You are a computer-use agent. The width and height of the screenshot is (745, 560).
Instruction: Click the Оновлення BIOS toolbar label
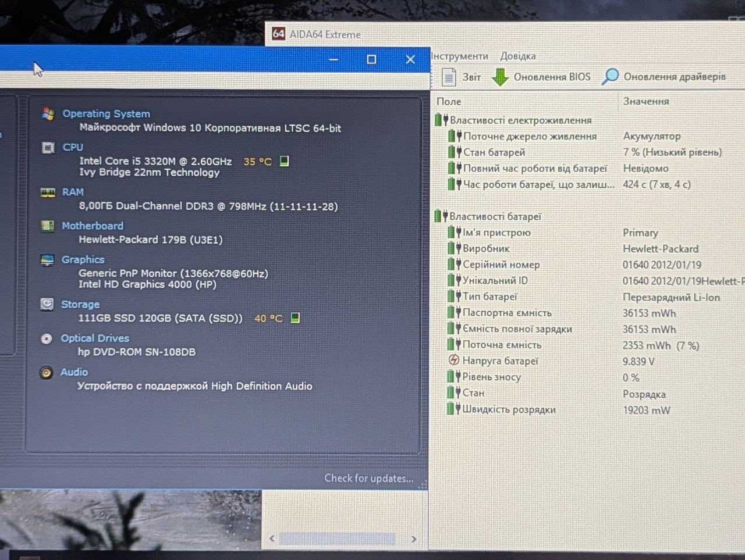tap(552, 77)
